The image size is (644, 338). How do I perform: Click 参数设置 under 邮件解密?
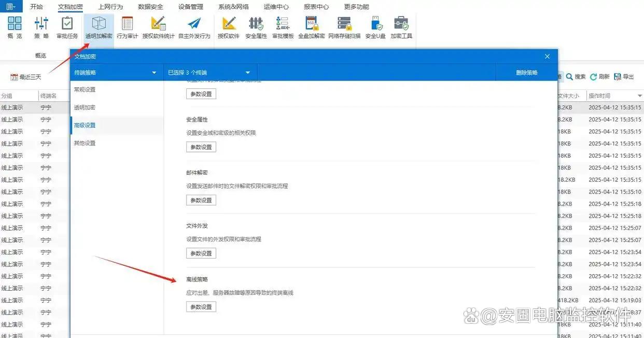(201, 200)
